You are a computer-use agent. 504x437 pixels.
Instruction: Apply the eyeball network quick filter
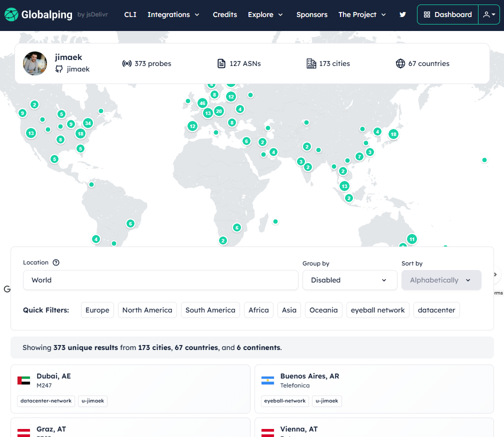click(377, 310)
